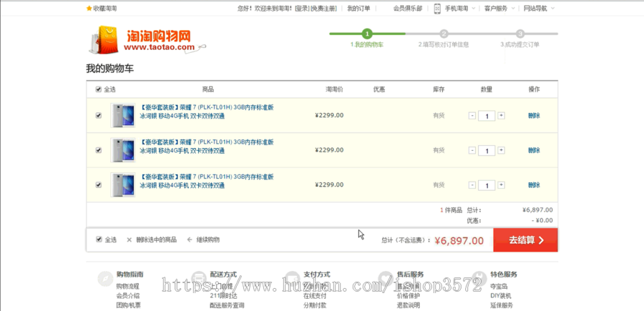Screen dimensions: 644x311
Task: Decrease quantity with second row's minus button
Action: coord(472,150)
